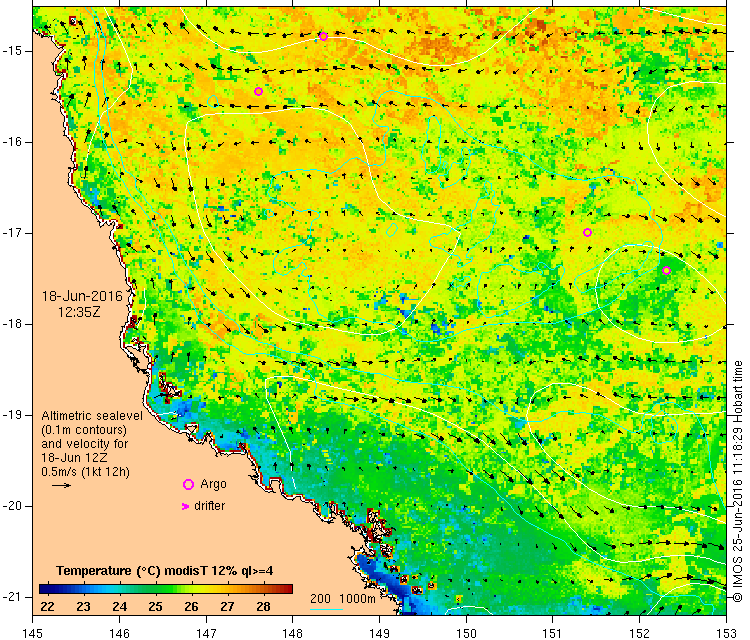The height and width of the screenshot is (640, 750).
Task: Click the latitude label -18
Action: (11, 324)
